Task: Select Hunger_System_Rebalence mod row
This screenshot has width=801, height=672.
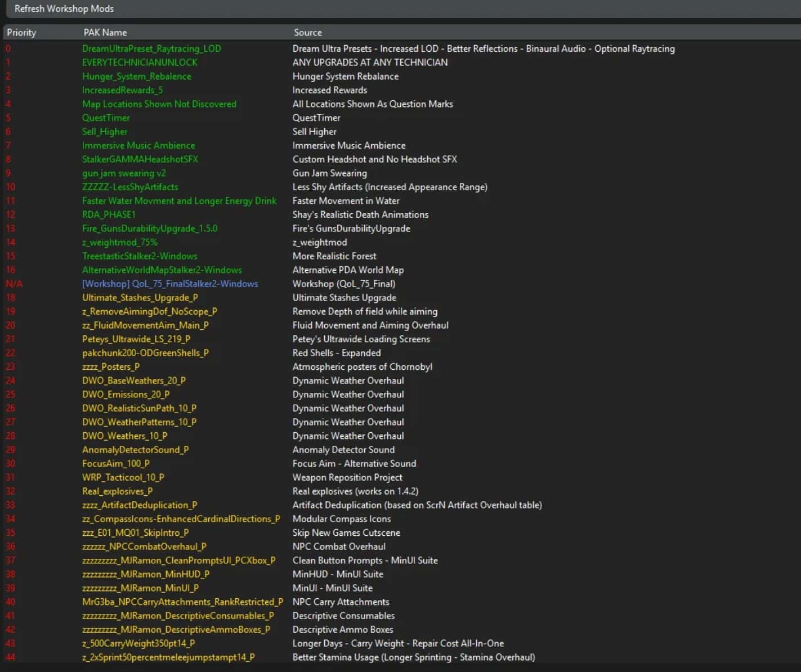Action: [x=136, y=77]
